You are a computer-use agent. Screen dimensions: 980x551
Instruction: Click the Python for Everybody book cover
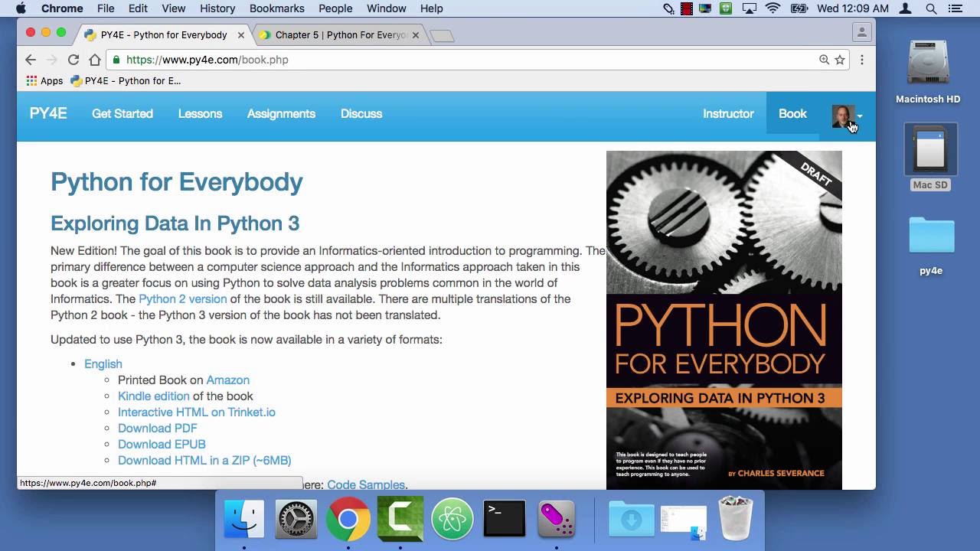pos(724,320)
